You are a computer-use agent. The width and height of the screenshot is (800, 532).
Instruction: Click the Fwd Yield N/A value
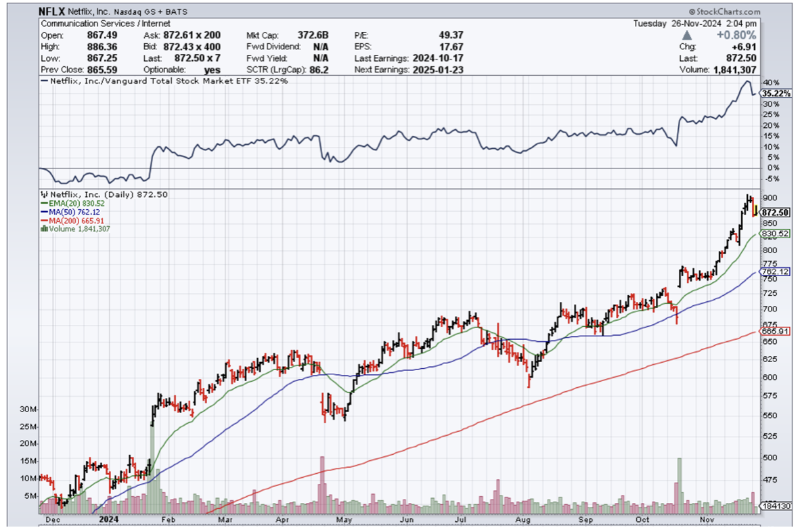320,58
